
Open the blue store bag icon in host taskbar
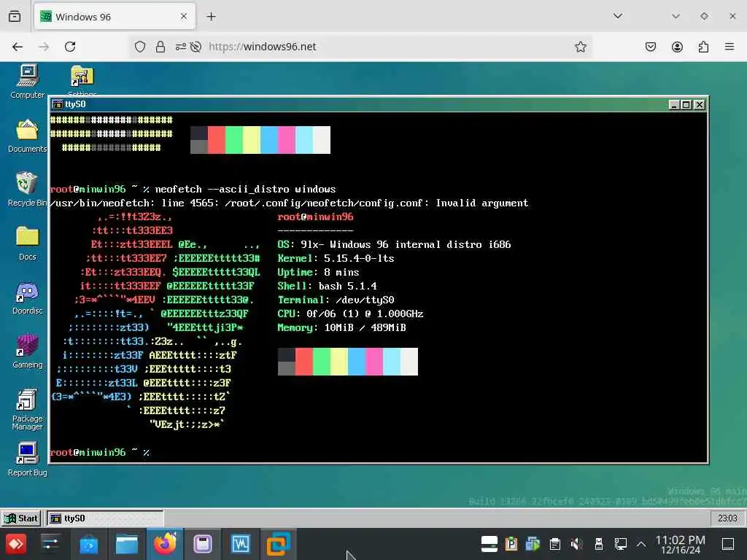[x=88, y=544]
